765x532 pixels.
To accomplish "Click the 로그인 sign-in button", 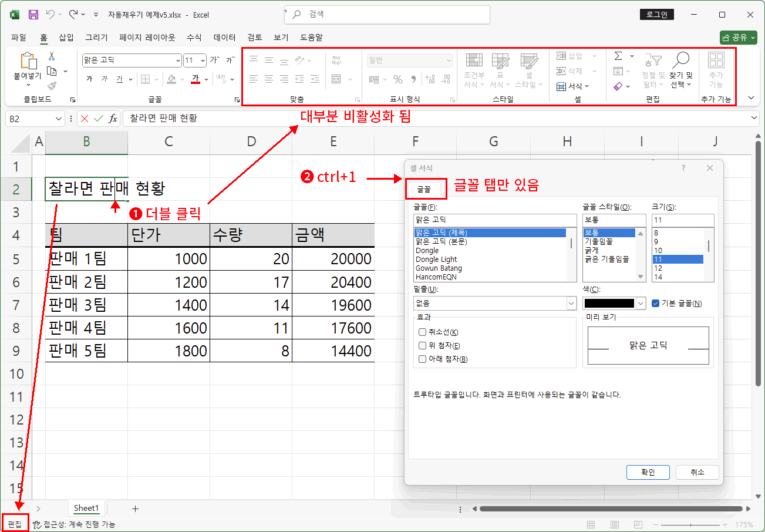I will tap(656, 15).
